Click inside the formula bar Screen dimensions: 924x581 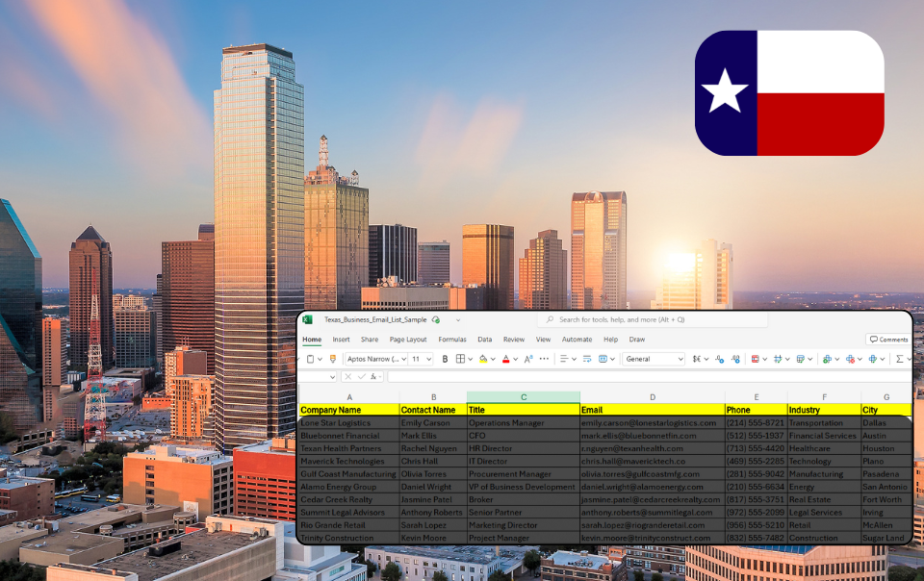(648, 377)
